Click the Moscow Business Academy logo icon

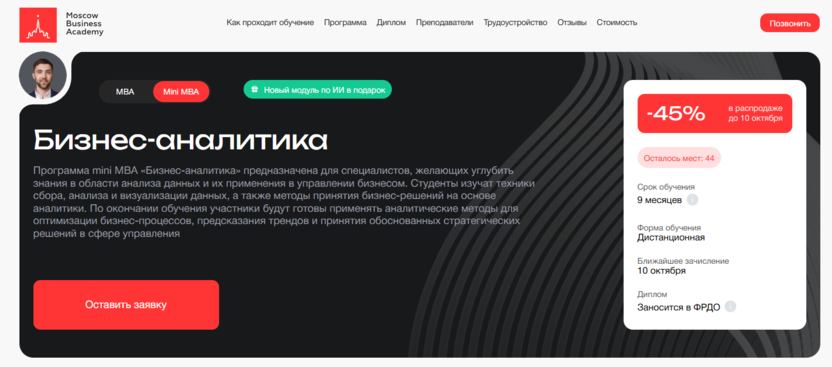pos(38,25)
